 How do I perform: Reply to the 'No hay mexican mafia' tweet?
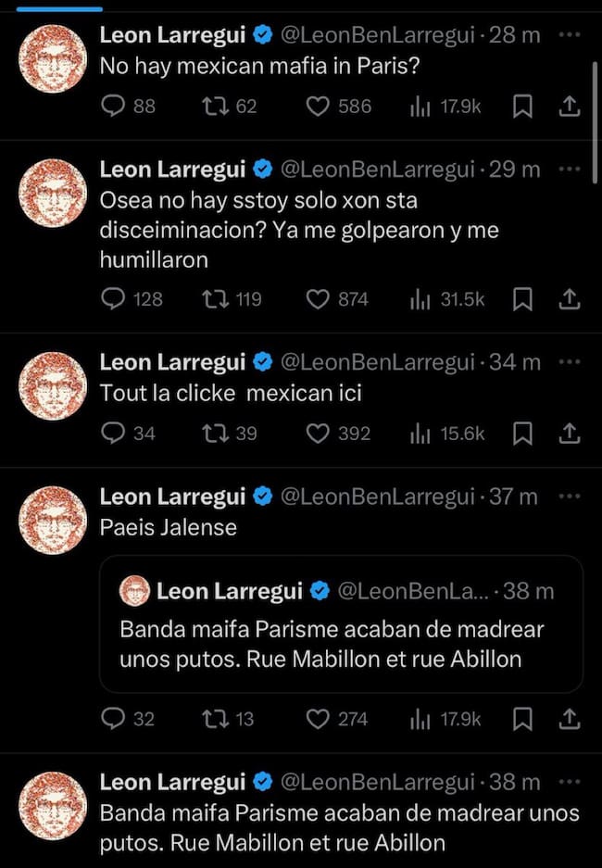113,107
